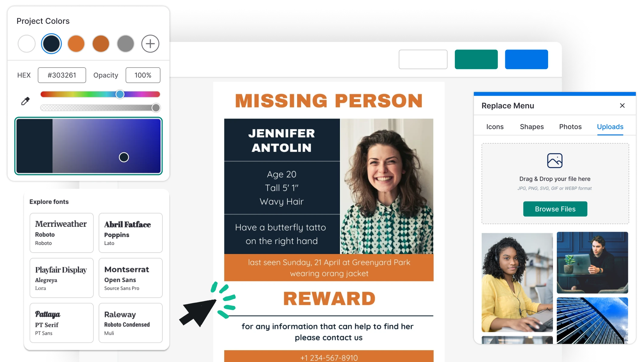Close the Replace Menu panel
The width and height of the screenshot is (644, 362).
[622, 105]
